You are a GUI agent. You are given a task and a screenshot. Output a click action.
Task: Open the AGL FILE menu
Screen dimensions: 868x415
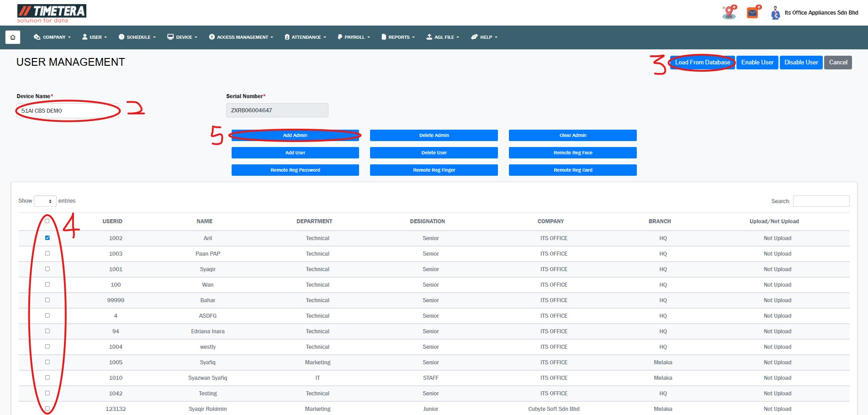[443, 37]
